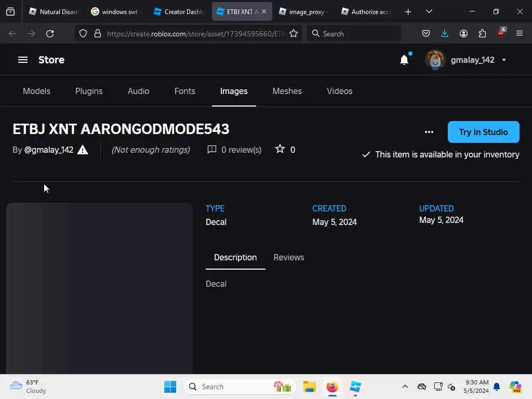Screen dimensions: 532x399
Task: Go back with the browser back arrow
Action: [x=12, y=34]
